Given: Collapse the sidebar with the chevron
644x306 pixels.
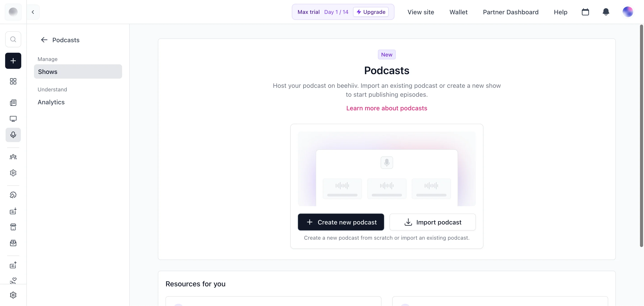Looking at the screenshot, I should pyautogui.click(x=33, y=12).
